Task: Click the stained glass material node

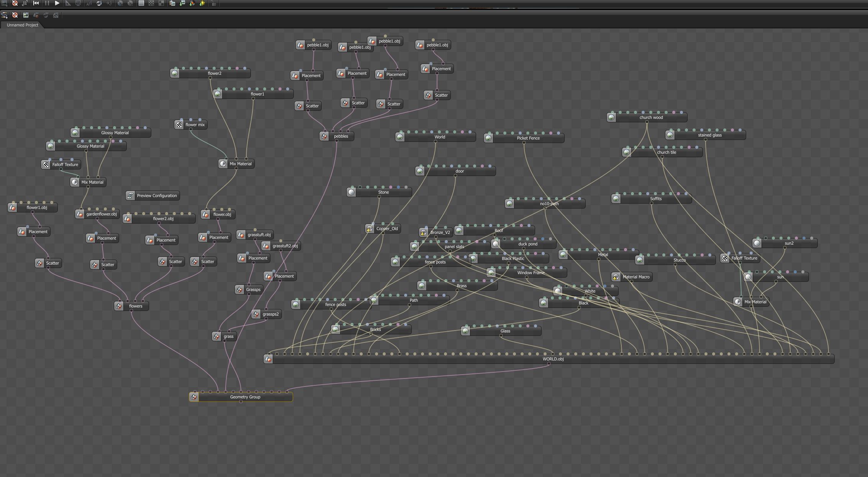Action: tap(709, 135)
